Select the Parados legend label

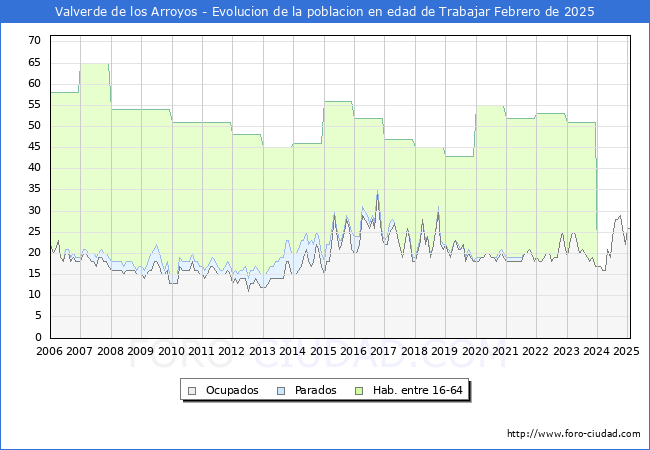[315, 390]
